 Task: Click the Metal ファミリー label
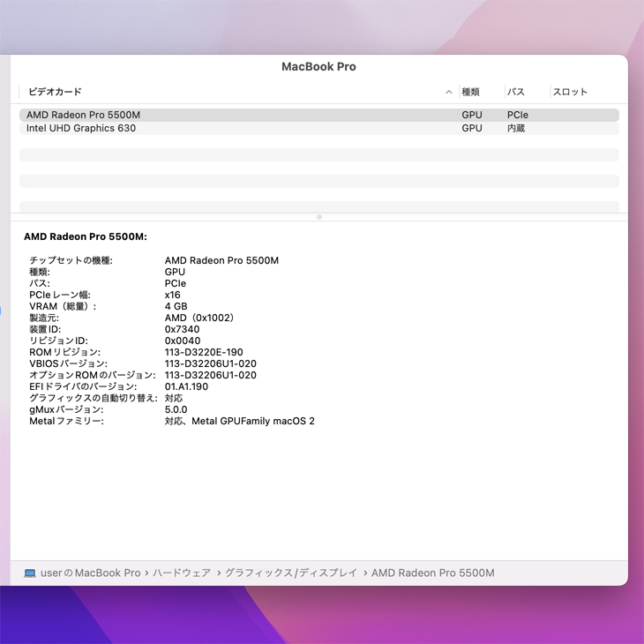(66, 422)
